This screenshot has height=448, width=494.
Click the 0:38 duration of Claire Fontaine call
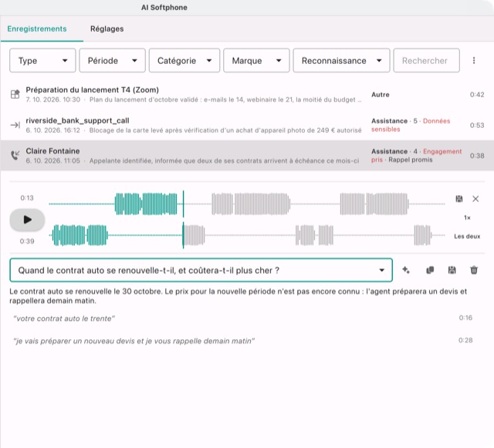(477, 156)
